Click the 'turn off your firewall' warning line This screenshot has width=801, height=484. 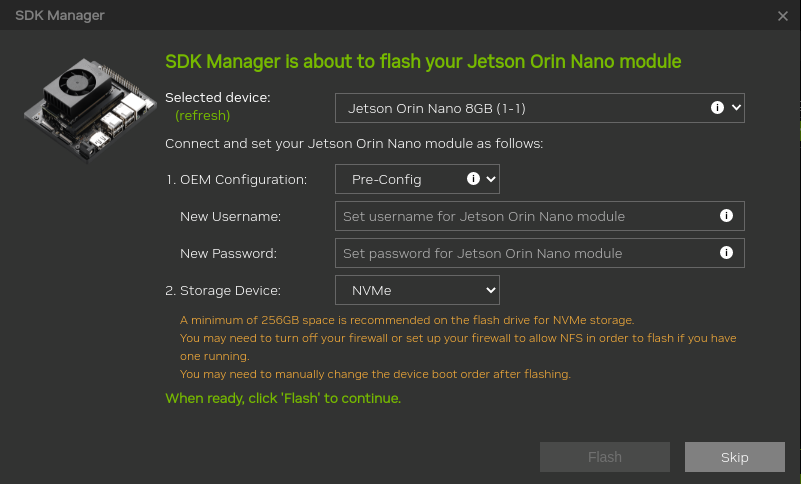point(458,347)
